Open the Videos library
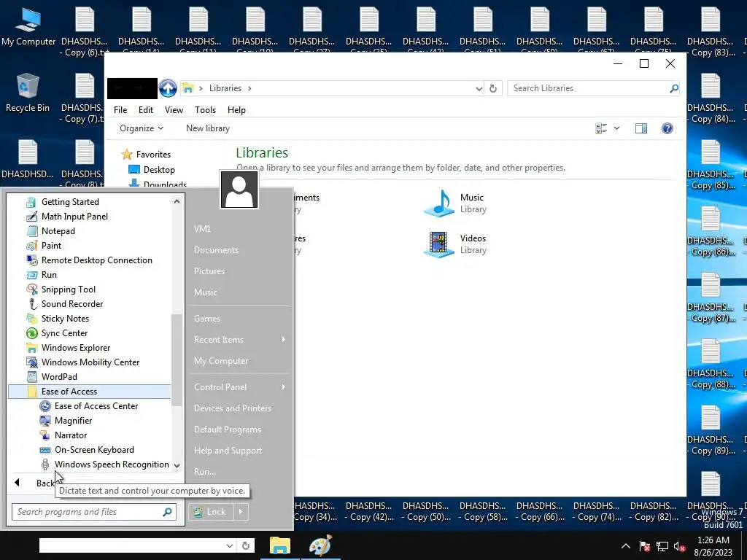Viewport: 747px width, 560px height. 455,244
